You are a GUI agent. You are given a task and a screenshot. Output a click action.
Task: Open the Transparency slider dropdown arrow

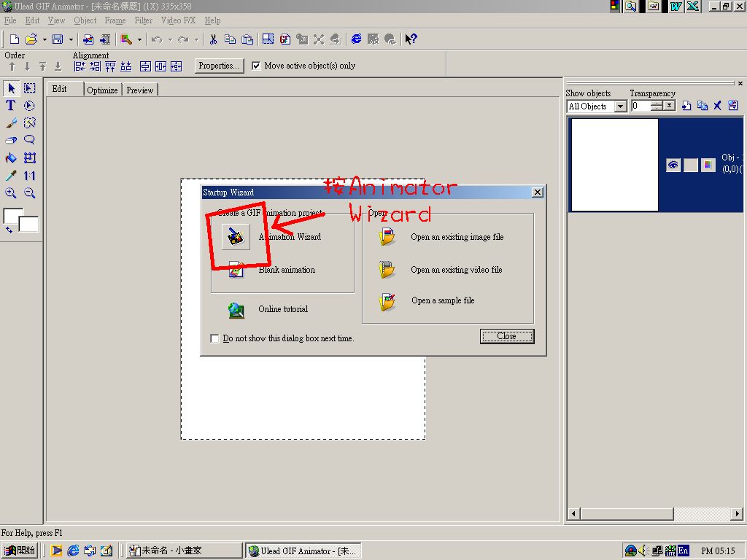click(x=670, y=106)
